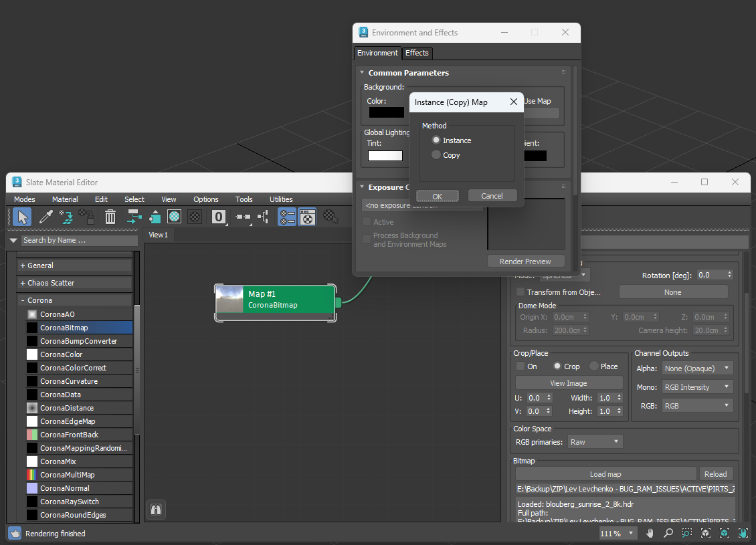Switch to the Effects tab
Screen dimensions: 756x545
point(417,53)
